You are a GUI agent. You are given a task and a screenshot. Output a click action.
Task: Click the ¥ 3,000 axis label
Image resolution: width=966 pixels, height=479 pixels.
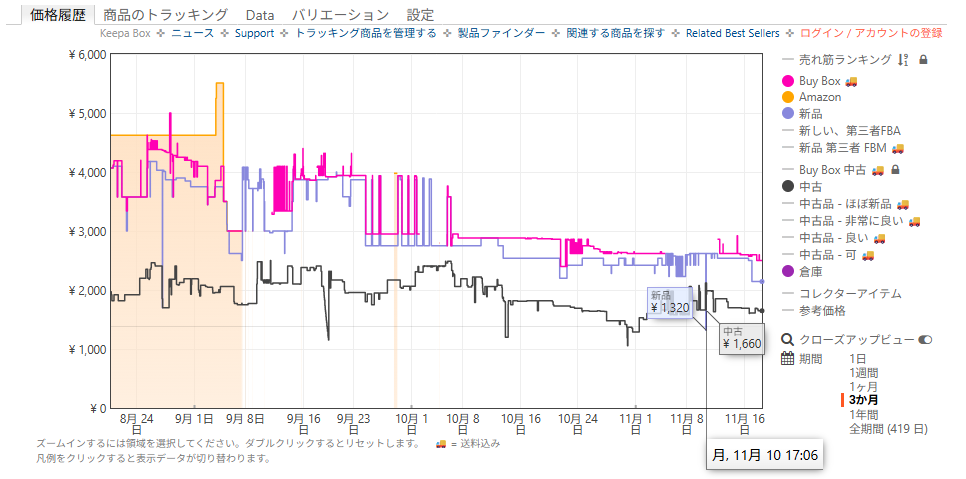pyautogui.click(x=88, y=231)
